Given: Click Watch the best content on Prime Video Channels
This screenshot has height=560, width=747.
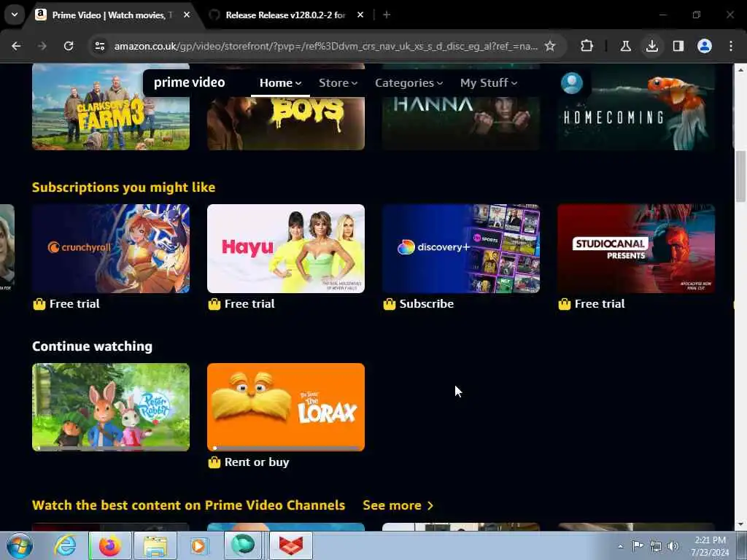Looking at the screenshot, I should click(189, 505).
